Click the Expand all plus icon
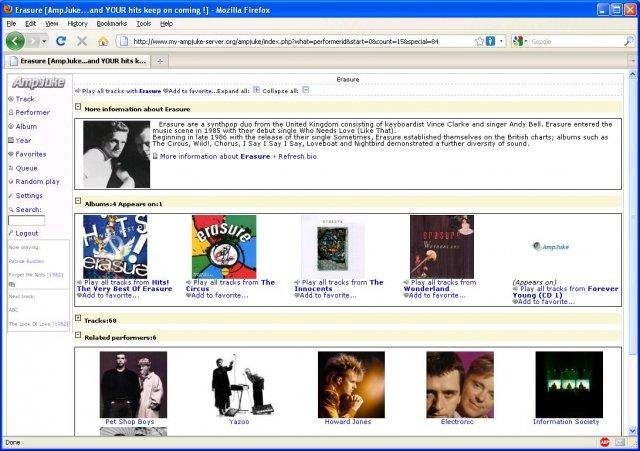 pos(256,90)
